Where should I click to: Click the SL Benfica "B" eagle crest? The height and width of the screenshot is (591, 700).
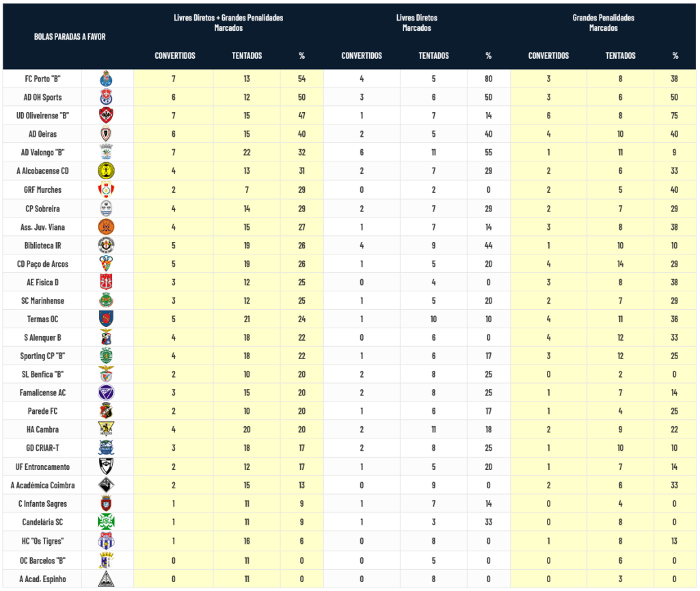coord(106,374)
